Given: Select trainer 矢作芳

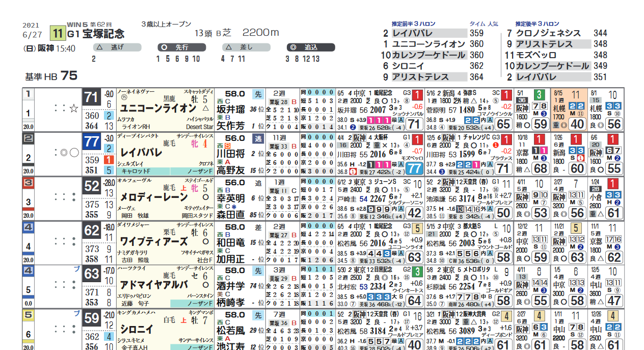Looking at the screenshot, I should (231, 126).
